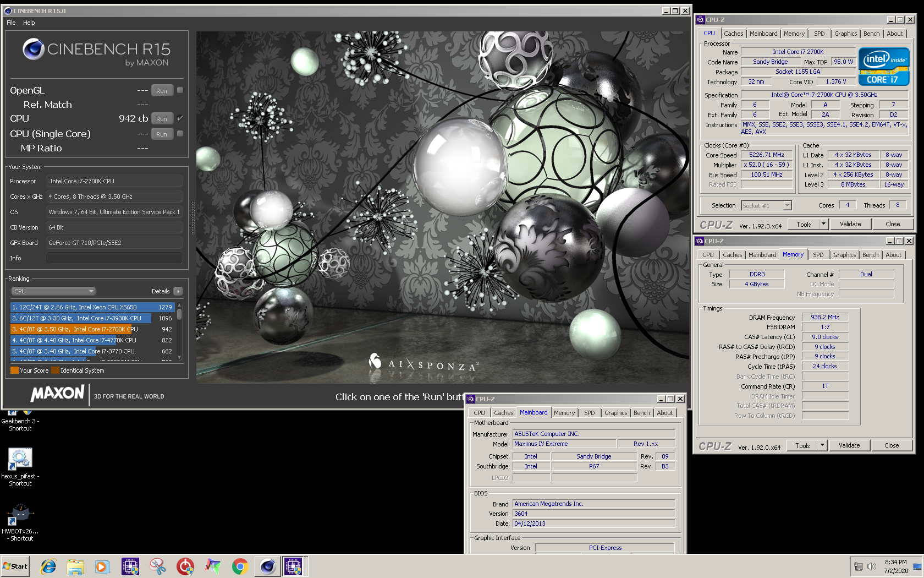
Task: Open SPD tab in Memory CPU-Z window
Action: click(x=818, y=255)
